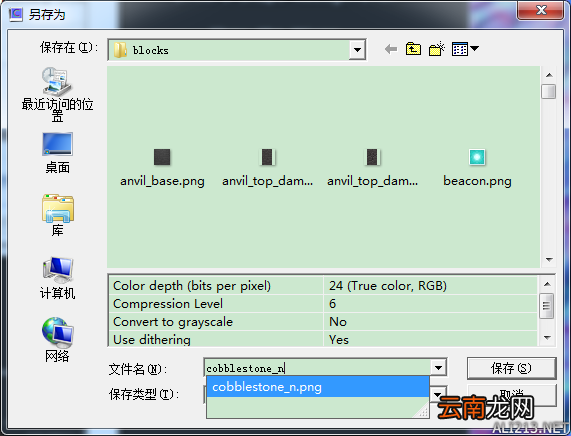Image resolution: width=571 pixels, height=436 pixels.
Task: Select Compression Level option row
Action: coord(323,303)
